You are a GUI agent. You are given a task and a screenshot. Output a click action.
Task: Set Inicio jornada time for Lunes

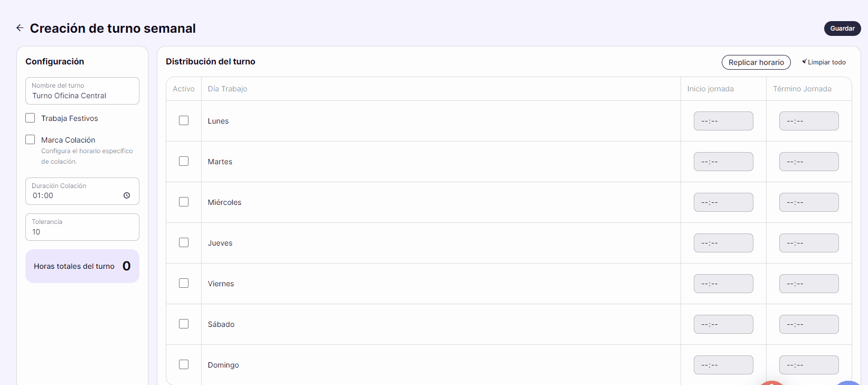(723, 121)
